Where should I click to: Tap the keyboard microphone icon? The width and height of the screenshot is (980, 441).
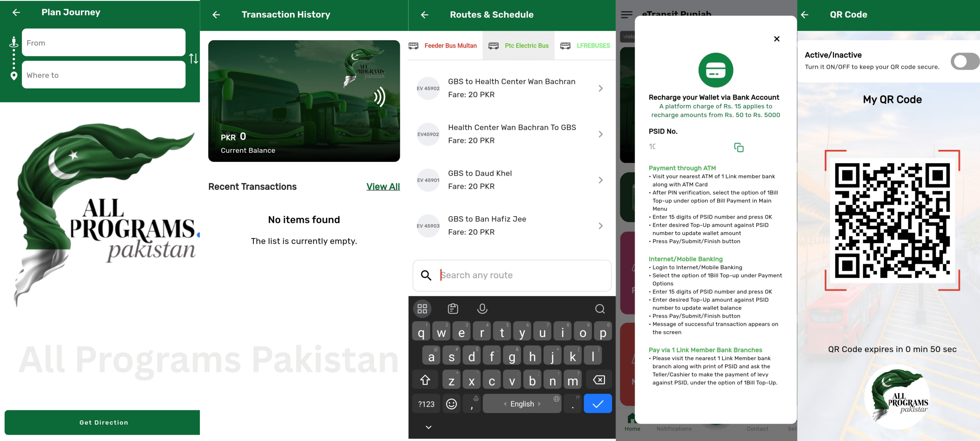[x=482, y=309]
